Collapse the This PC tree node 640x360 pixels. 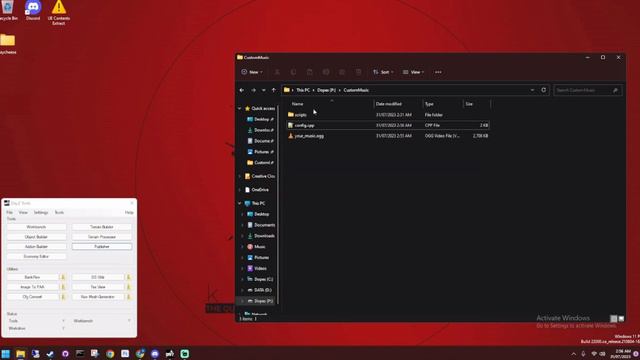240,203
